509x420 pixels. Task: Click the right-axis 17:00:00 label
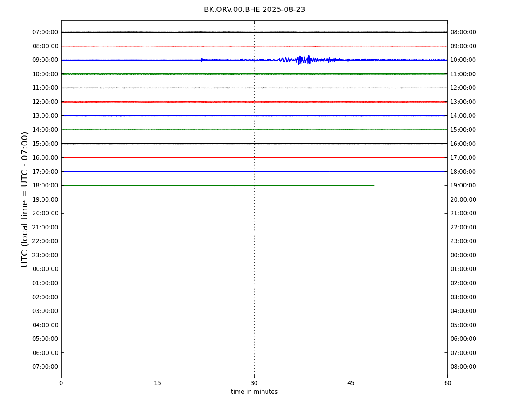(463, 158)
